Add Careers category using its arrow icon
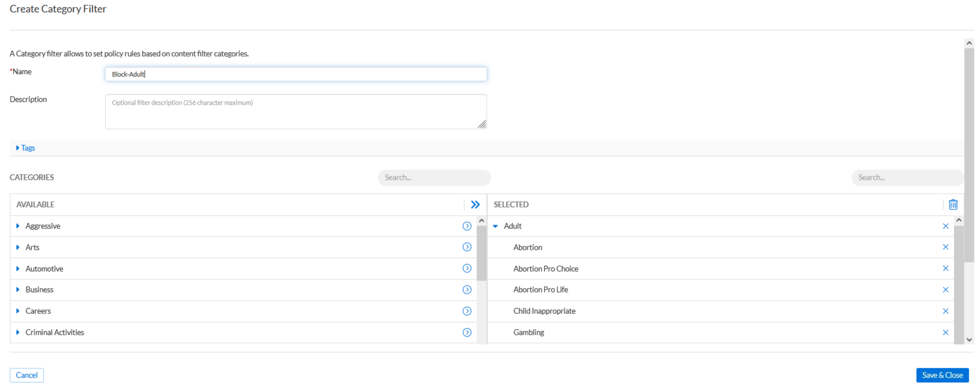Screen dimensions: 980x388 [x=467, y=311]
